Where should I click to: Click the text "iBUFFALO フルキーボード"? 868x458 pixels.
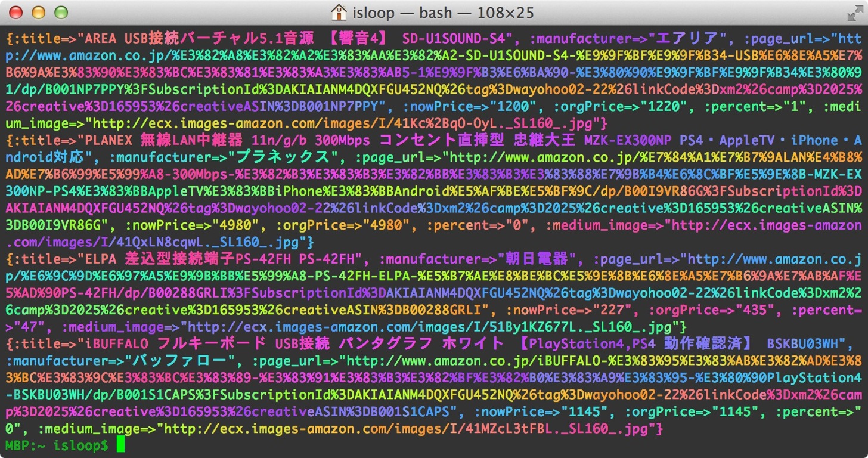pos(175,344)
